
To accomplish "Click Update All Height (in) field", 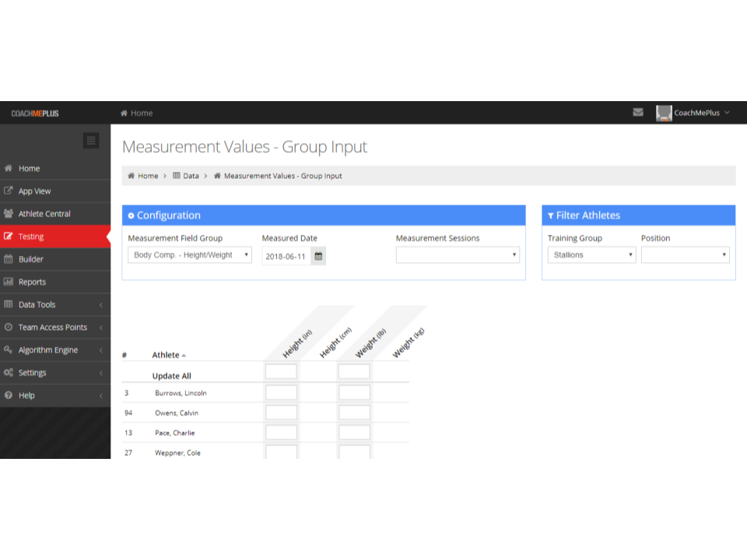I will click(x=281, y=372).
